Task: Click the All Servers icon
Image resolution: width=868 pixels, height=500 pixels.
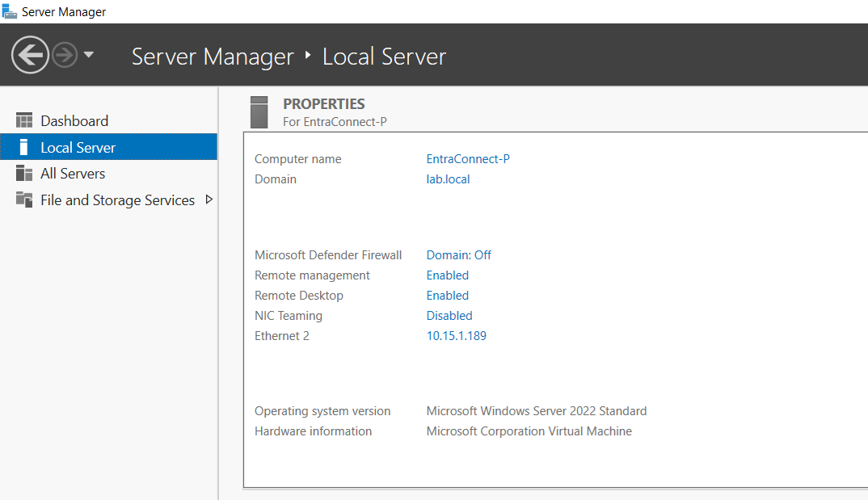Action: [23, 173]
